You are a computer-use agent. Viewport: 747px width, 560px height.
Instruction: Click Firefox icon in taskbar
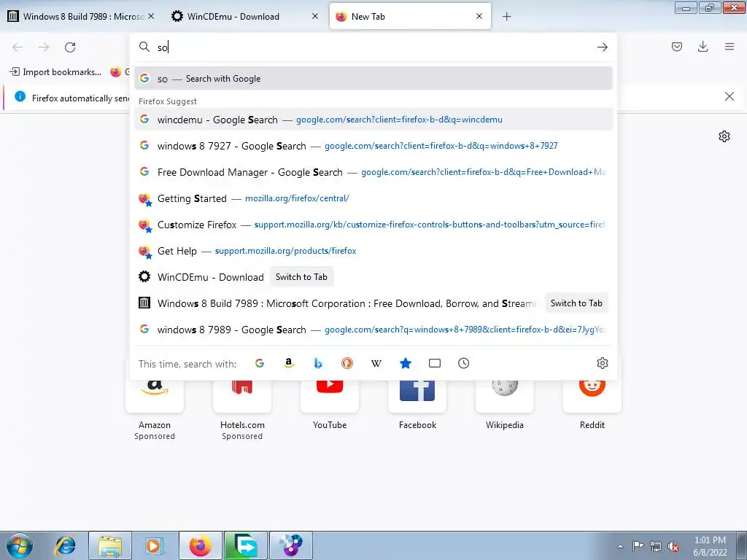tap(200, 545)
